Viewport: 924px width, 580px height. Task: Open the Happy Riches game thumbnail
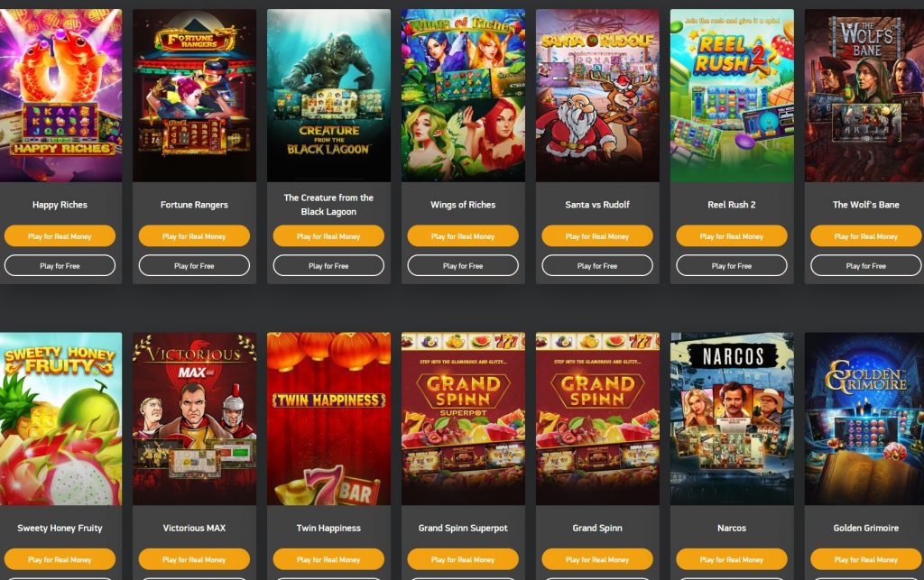[x=60, y=96]
